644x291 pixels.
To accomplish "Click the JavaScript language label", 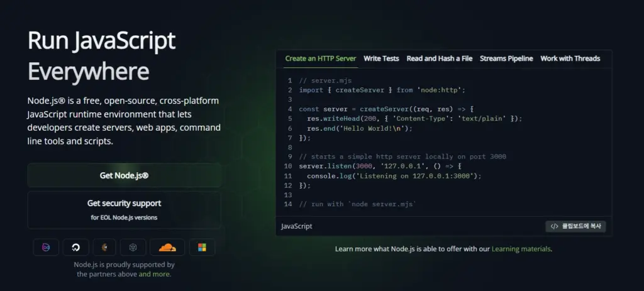I will [297, 226].
